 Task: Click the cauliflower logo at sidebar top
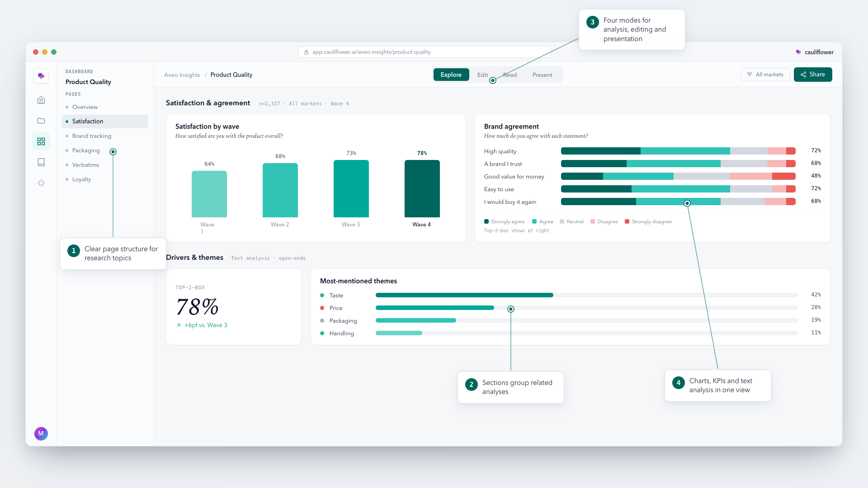coord(41,76)
